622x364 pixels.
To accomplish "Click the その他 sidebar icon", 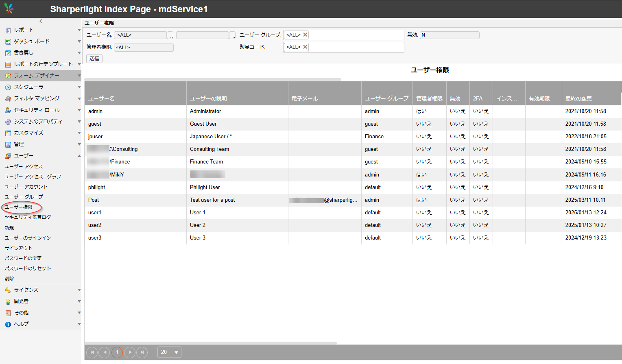I will pyautogui.click(x=8, y=313).
